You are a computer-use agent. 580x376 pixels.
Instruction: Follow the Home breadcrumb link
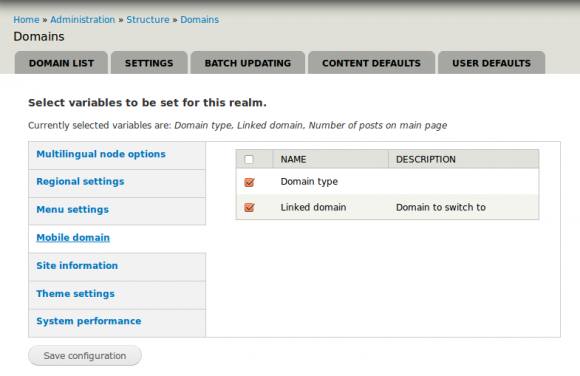[26, 20]
